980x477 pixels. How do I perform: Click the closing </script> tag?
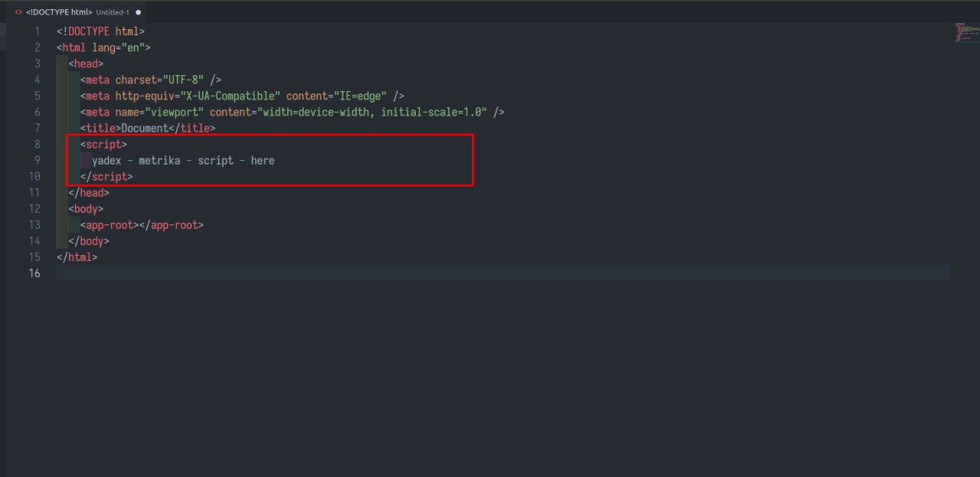pos(106,176)
